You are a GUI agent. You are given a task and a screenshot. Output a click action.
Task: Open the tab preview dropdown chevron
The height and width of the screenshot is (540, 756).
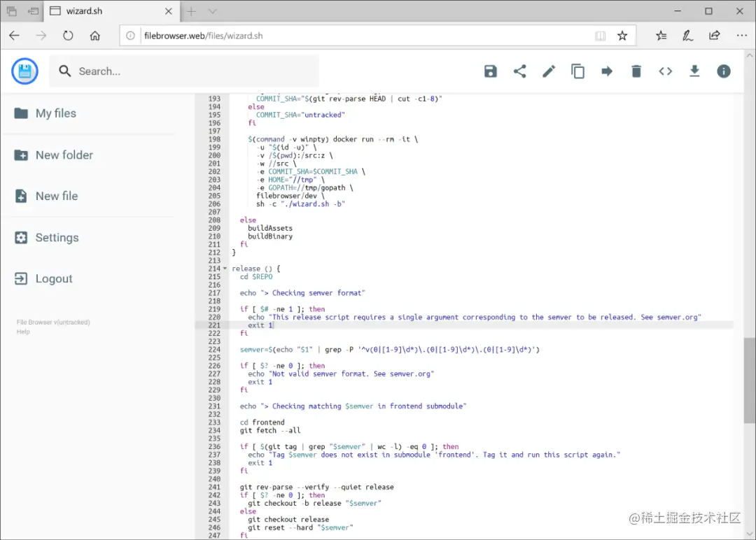pyautogui.click(x=213, y=11)
